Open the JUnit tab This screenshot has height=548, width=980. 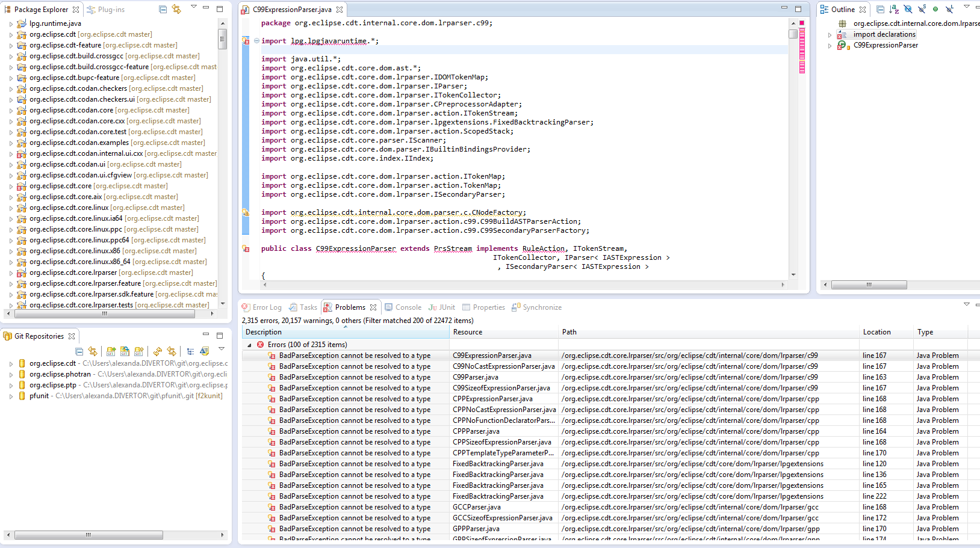tap(441, 307)
